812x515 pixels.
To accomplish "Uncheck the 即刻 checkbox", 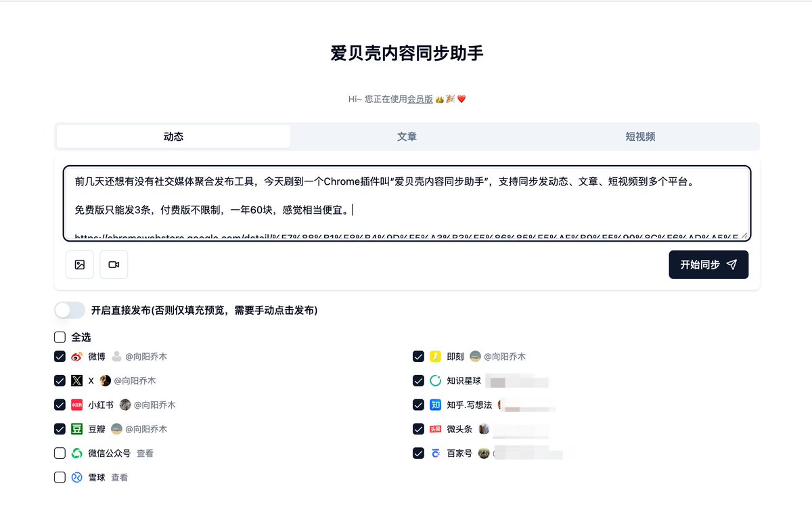I will [x=418, y=357].
